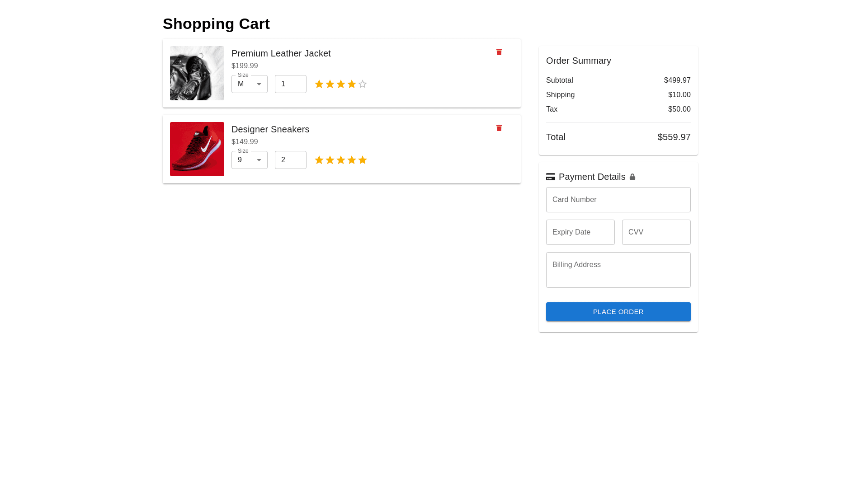The image size is (868, 488).
Task: Rate the Leather Jacket five stars
Action: 363,84
